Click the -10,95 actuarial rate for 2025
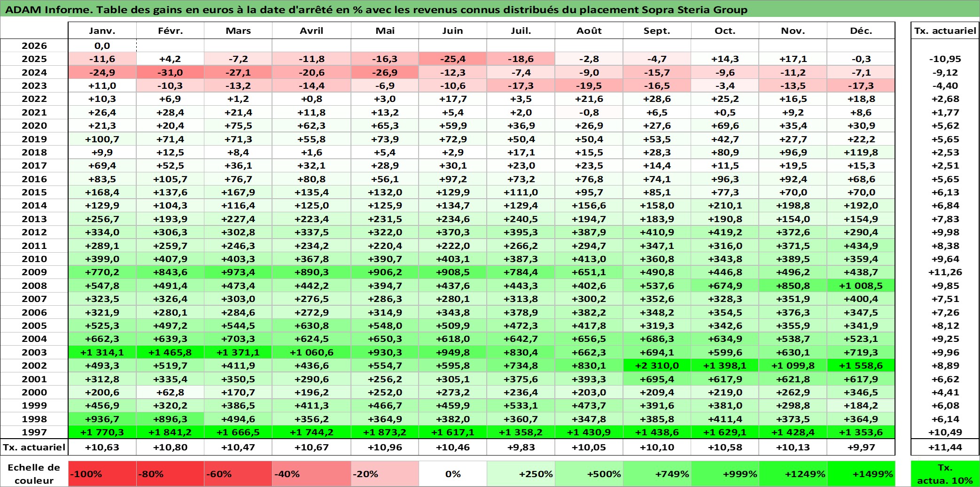980x487 pixels. pyautogui.click(x=945, y=59)
